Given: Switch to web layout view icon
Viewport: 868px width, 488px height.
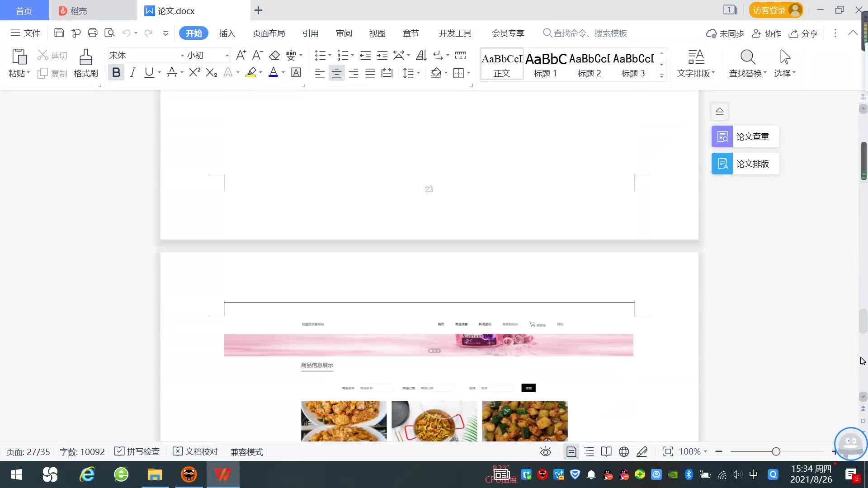Looking at the screenshot, I should pos(624,451).
